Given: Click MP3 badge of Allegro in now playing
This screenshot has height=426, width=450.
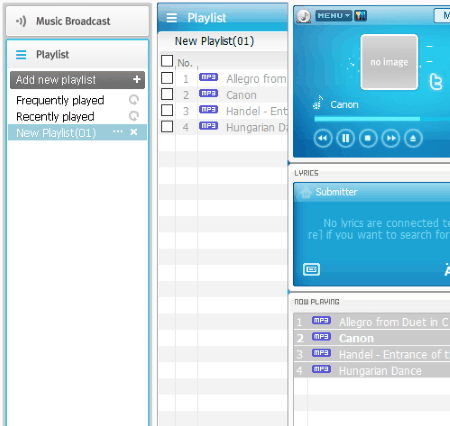Looking at the screenshot, I should pyautogui.click(x=321, y=321).
